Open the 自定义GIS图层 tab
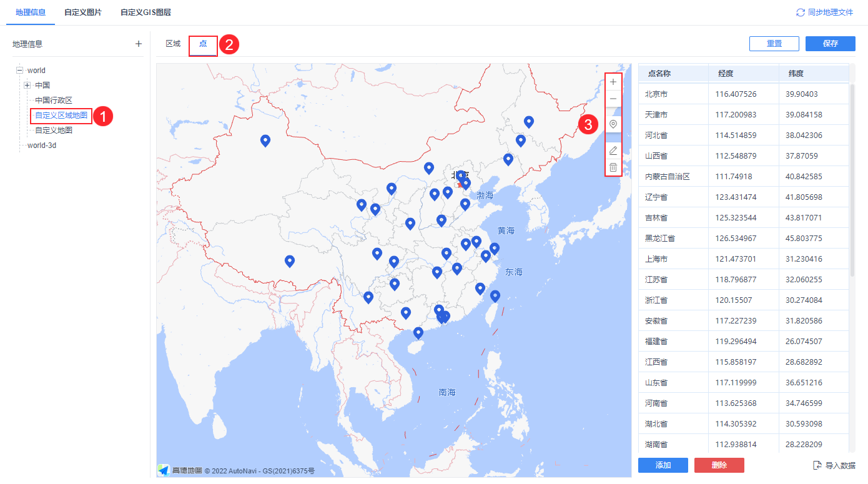This screenshot has width=868, height=484. [x=145, y=12]
